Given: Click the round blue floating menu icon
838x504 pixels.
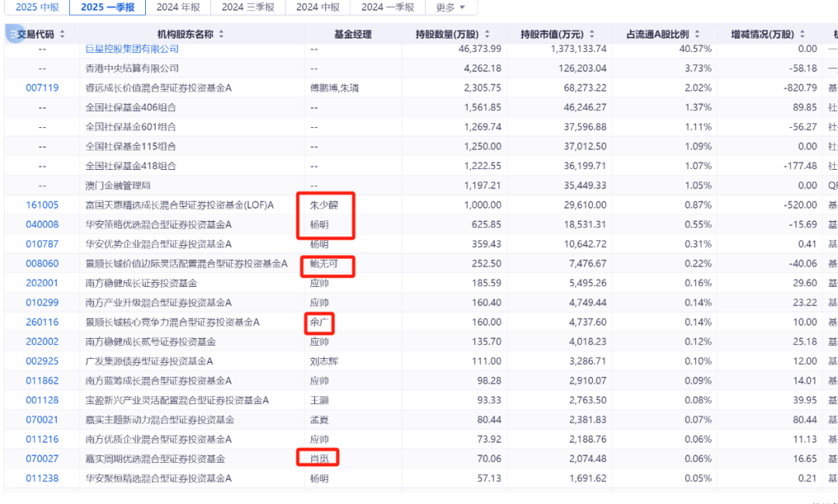Looking at the screenshot, I should pyautogui.click(x=15, y=34).
